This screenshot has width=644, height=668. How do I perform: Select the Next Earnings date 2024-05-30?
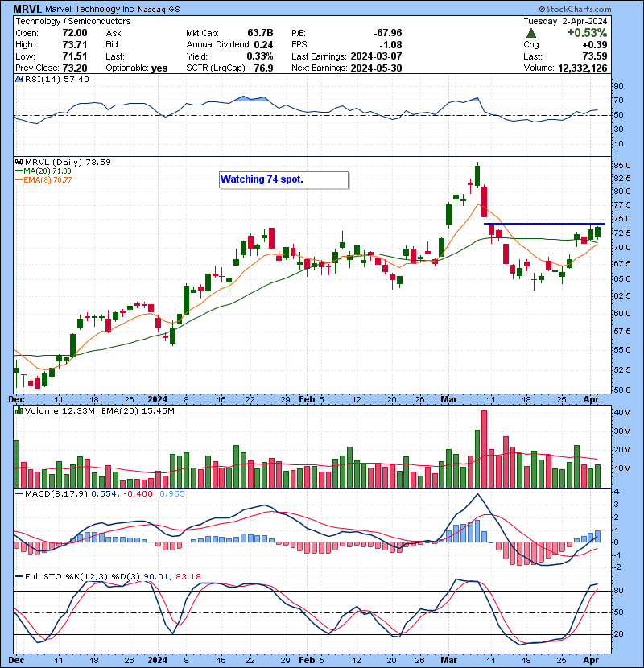coord(376,68)
